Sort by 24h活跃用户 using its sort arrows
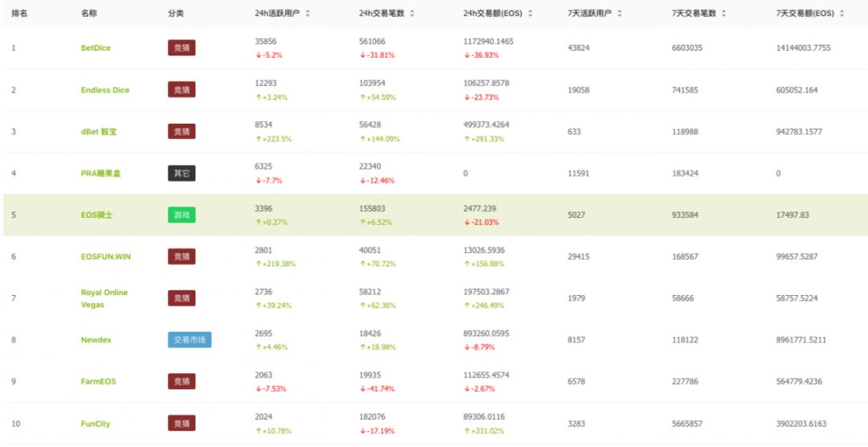The height and width of the screenshot is (447, 868). (x=307, y=14)
